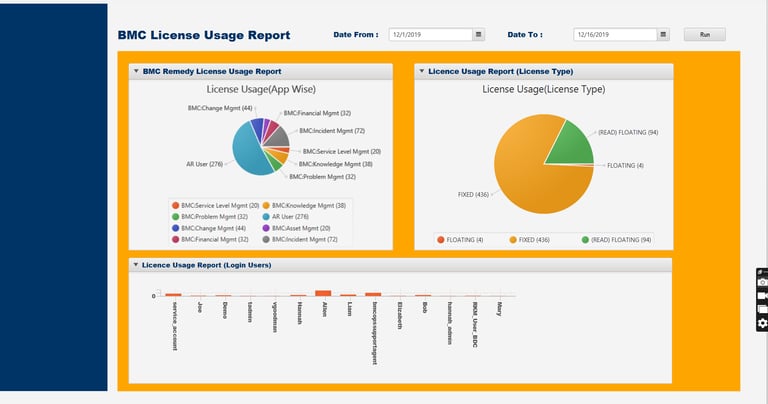This screenshot has height=404, width=768.
Task: Click the 'hannah_admin' axis label
Action: coord(450,323)
